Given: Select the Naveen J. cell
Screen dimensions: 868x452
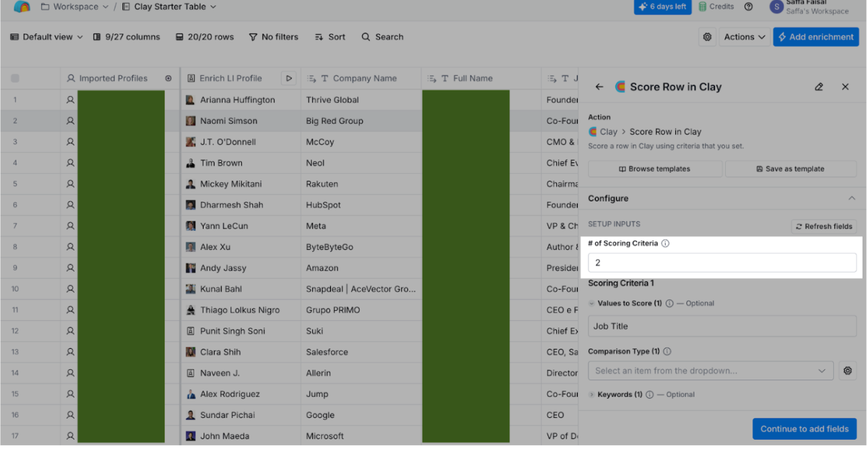Looking at the screenshot, I should pos(241,373).
